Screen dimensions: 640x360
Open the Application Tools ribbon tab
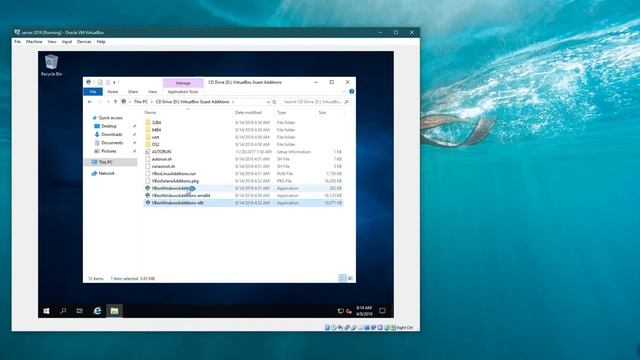183,92
